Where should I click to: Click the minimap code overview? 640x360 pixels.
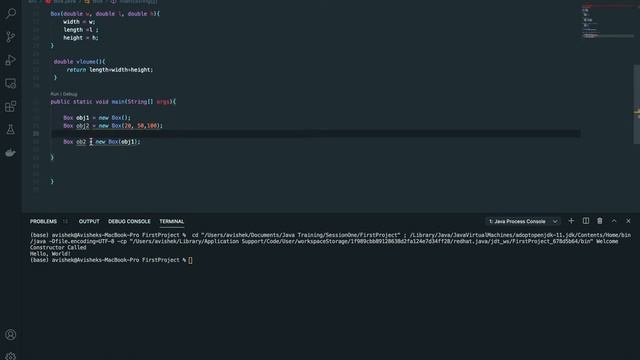coord(607,20)
